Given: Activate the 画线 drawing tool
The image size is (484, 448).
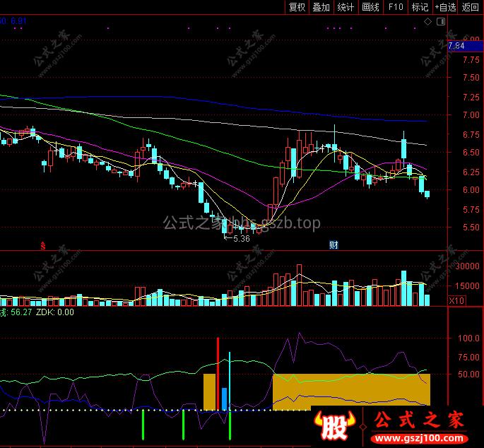Looking at the screenshot, I should (x=370, y=7).
